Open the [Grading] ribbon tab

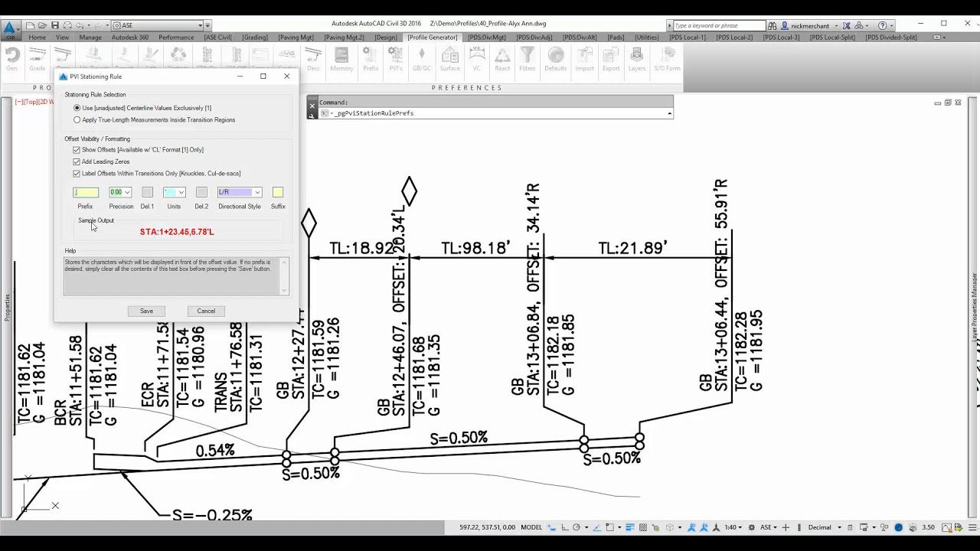[256, 37]
